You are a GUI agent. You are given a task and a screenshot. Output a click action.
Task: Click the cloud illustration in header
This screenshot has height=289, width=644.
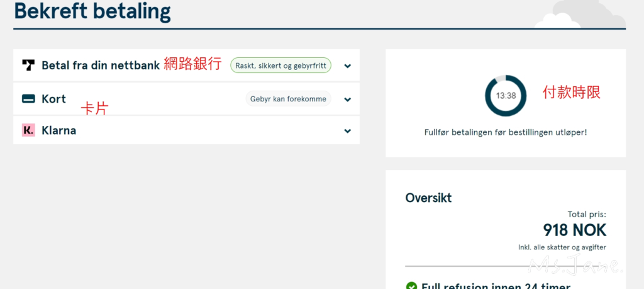[577, 16]
